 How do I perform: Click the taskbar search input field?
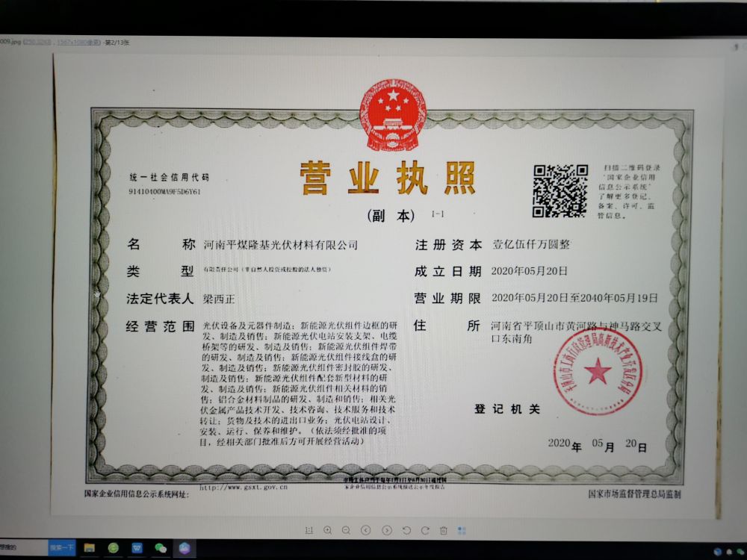[x=24, y=547]
